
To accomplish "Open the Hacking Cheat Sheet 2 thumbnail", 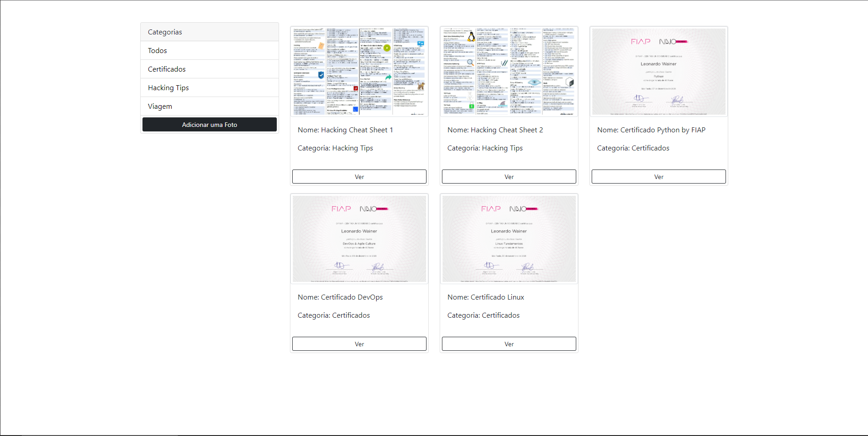I will (x=509, y=72).
